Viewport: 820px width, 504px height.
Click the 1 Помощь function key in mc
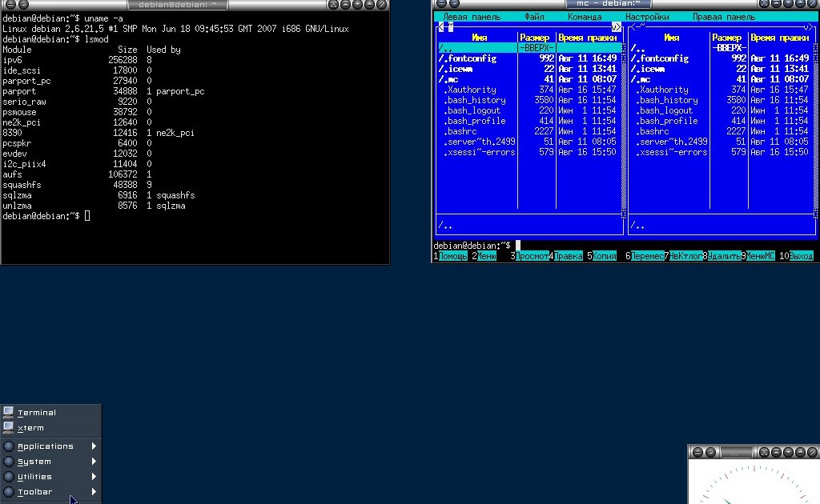pos(450,256)
